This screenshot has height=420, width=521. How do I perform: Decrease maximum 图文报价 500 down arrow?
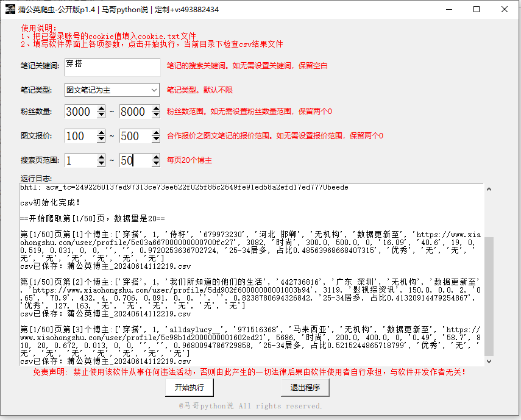(156, 139)
